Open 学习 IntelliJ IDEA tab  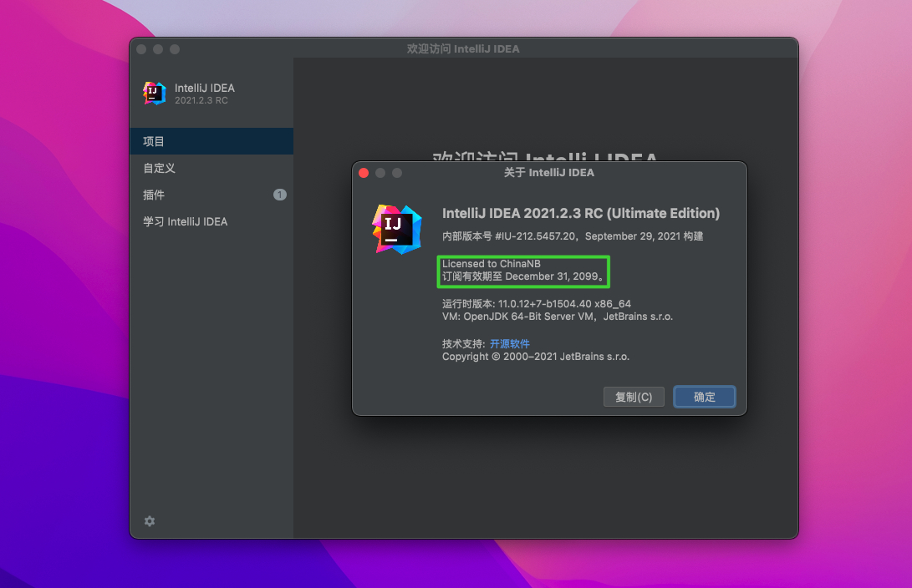[x=211, y=221]
